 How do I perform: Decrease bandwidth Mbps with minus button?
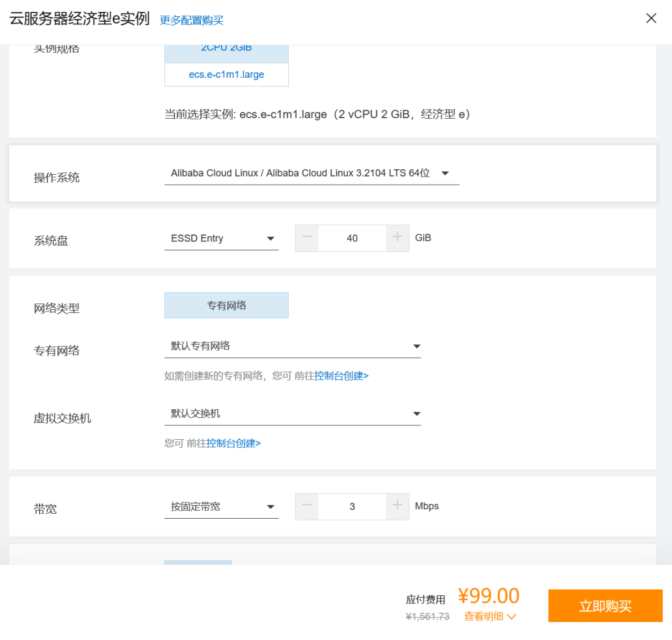pos(307,506)
